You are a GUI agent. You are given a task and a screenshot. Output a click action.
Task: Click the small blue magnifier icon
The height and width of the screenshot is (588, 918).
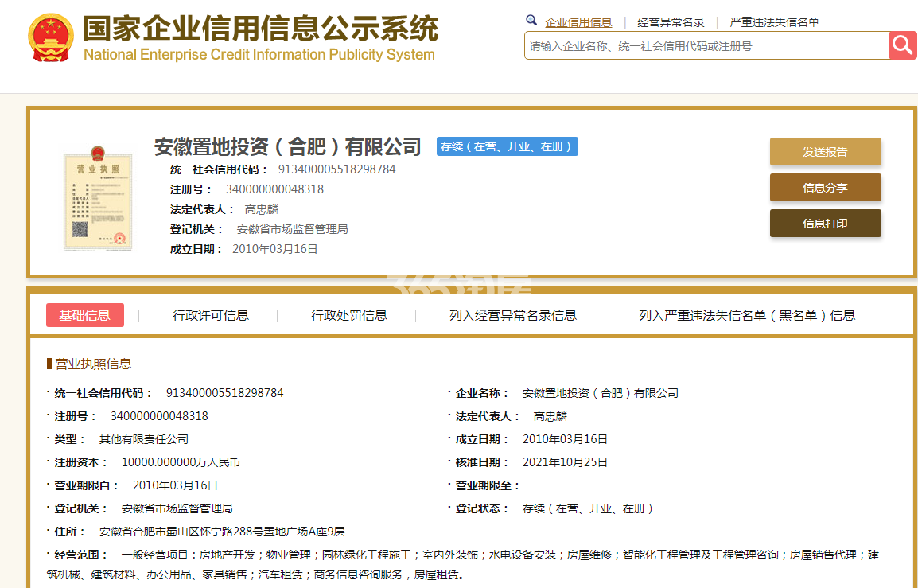click(531, 21)
